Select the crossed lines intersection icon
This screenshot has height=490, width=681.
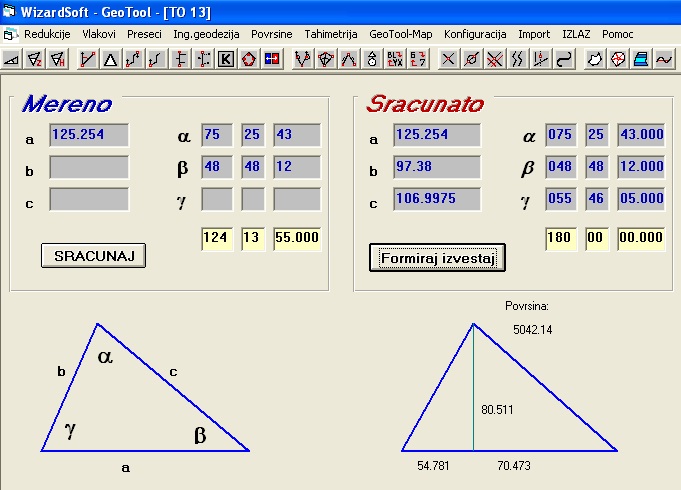(x=448, y=59)
